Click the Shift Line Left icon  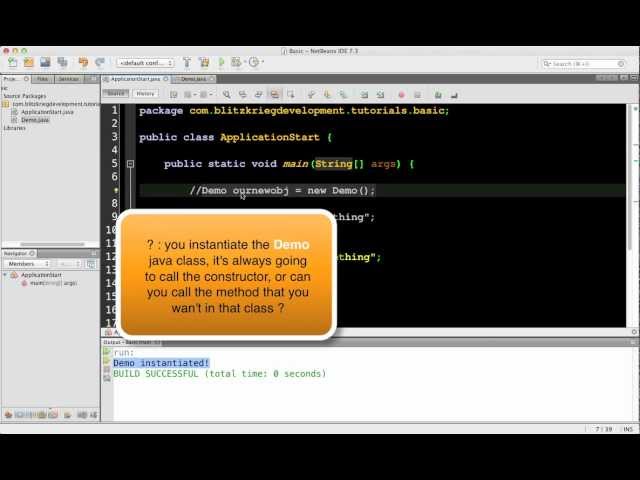(364, 95)
